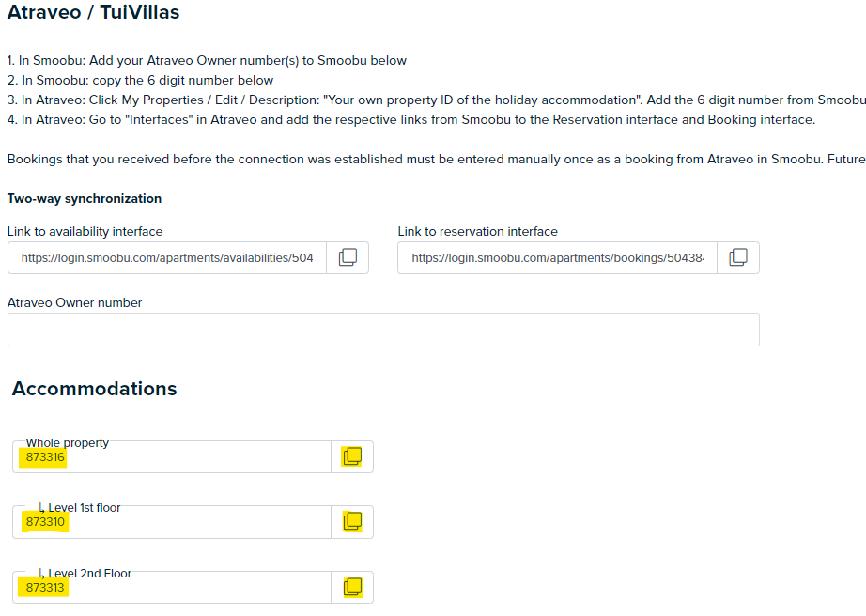Click step 4 about Atraveo Interfaces
The width and height of the screenshot is (866, 616).
point(411,120)
